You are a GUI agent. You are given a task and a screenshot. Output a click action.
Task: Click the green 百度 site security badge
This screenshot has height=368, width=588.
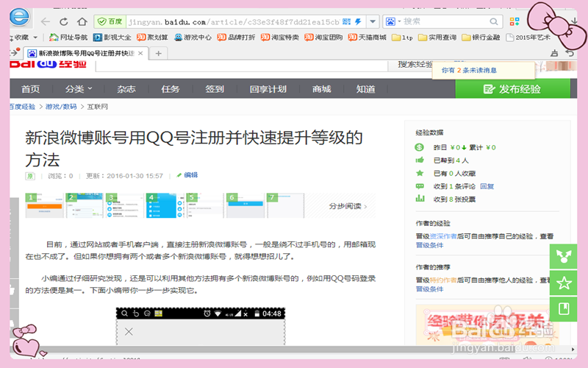(110, 22)
